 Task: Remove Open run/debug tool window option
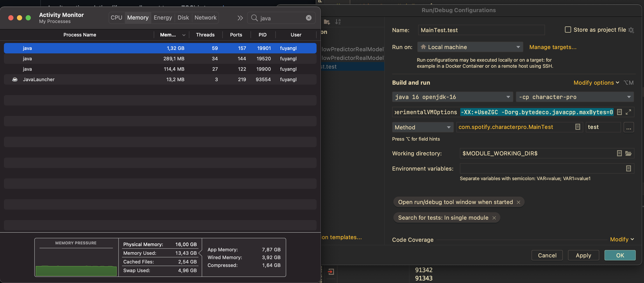click(519, 202)
